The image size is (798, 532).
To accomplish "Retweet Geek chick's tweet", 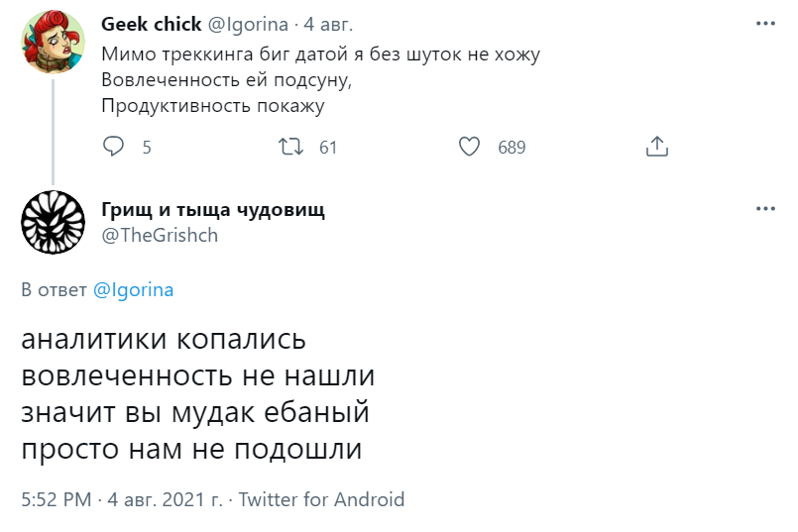I will click(289, 148).
